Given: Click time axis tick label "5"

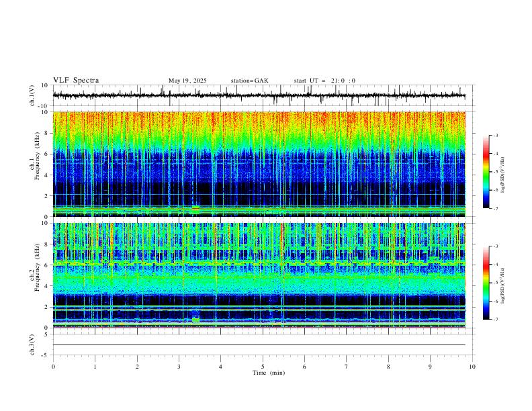Looking at the screenshot, I should click(x=263, y=367).
